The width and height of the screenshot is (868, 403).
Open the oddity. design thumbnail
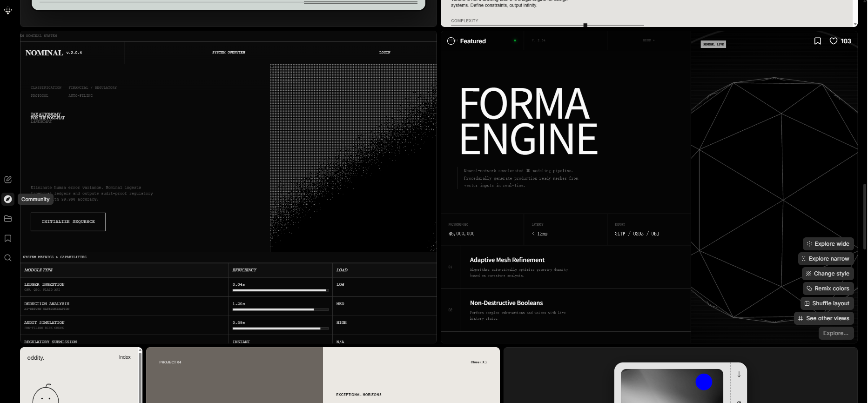click(x=81, y=375)
